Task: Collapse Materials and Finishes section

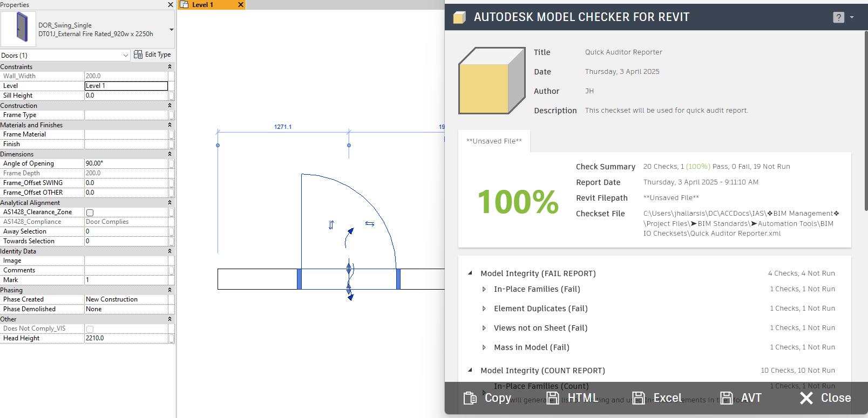Action: click(169, 125)
